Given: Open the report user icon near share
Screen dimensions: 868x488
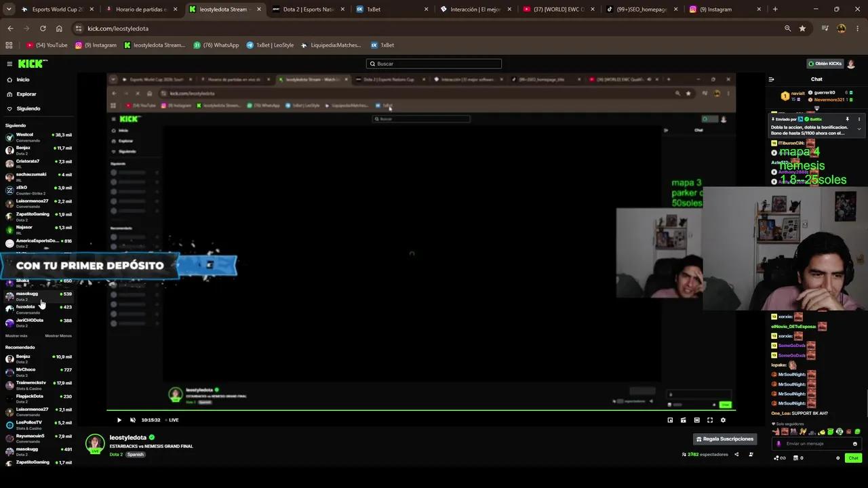Looking at the screenshot, I should [x=751, y=454].
